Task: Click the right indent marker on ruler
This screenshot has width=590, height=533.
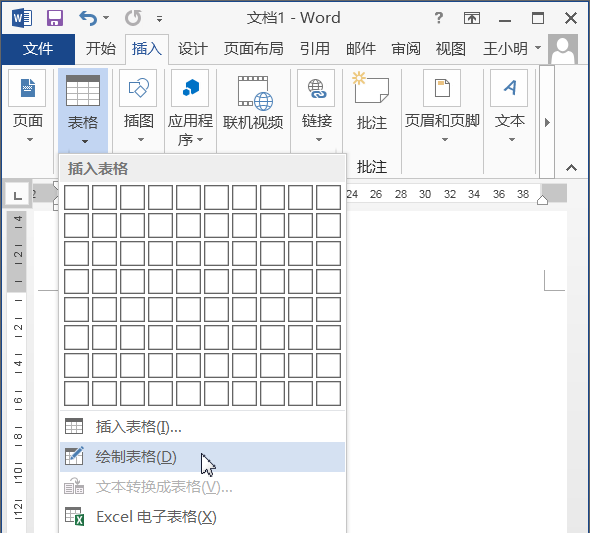Action: (542, 200)
